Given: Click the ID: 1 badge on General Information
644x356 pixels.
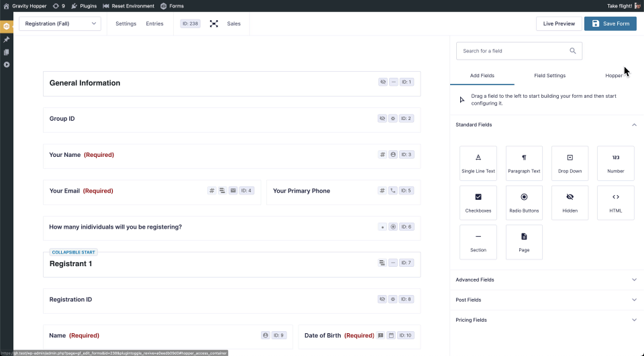Looking at the screenshot, I should pos(407,82).
